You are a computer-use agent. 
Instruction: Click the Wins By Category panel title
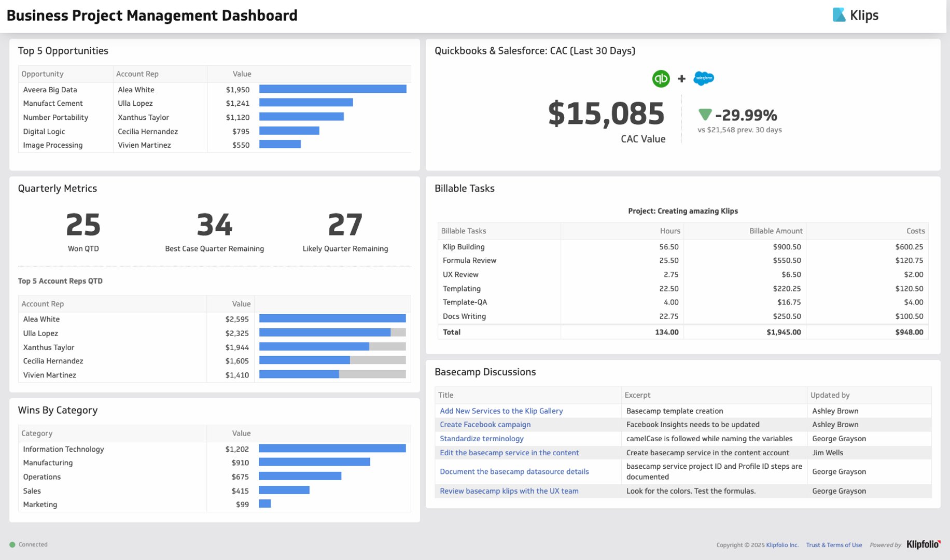point(58,410)
